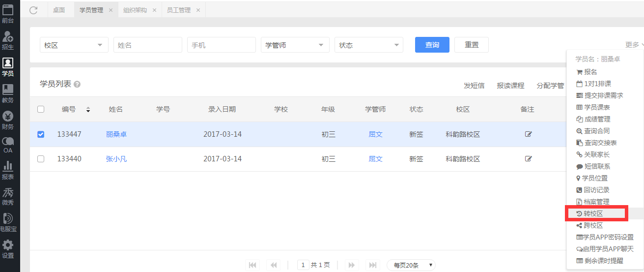
Task: Click the 手机 search input field
Action: point(222,45)
